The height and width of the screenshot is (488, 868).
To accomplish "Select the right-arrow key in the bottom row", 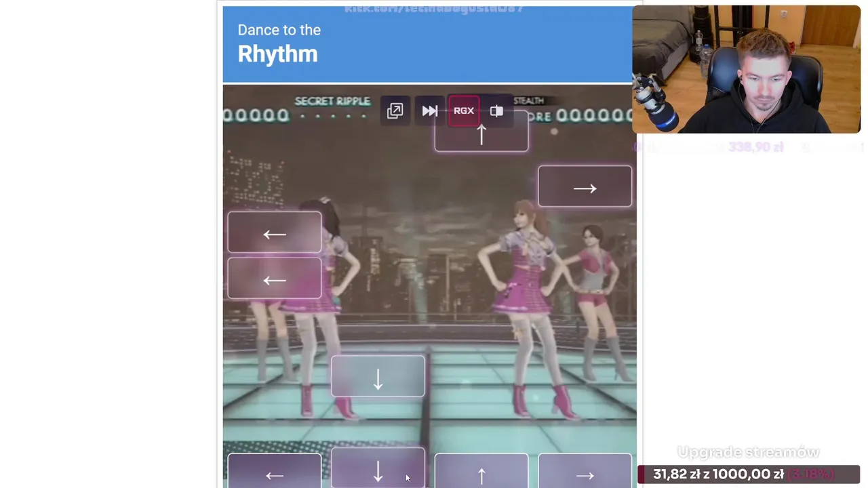I will [585, 471].
